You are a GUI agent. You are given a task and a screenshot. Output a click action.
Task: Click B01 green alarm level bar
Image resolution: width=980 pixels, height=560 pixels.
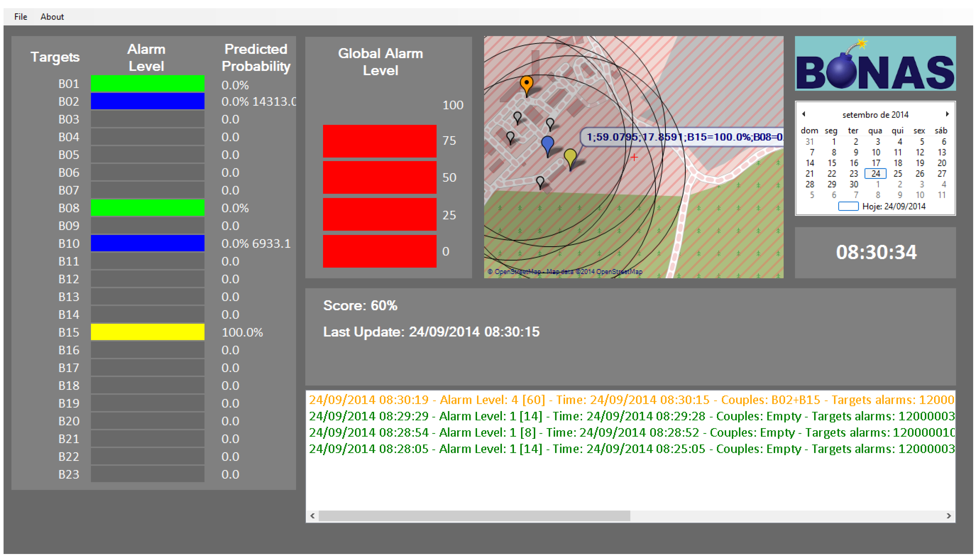(147, 83)
